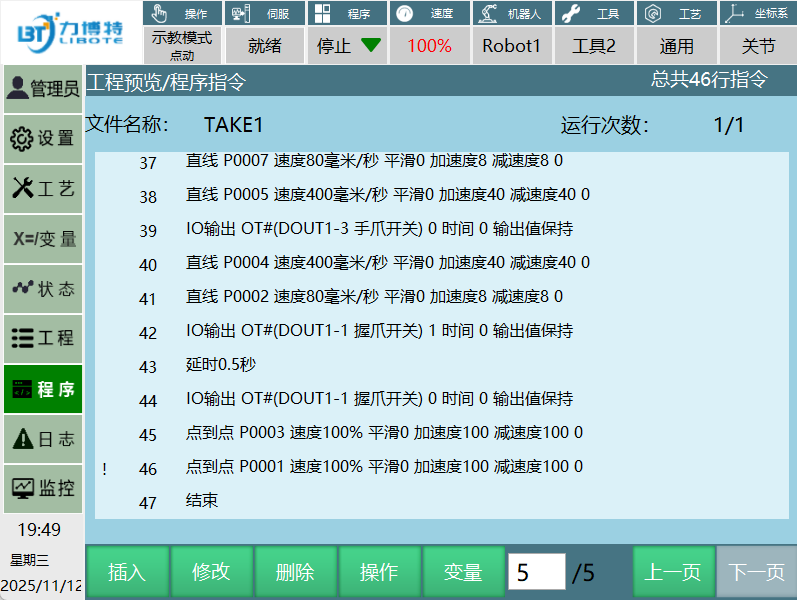Screen dimensions: 797x600
Task: Open the 监控 monitor page
Action: (x=42, y=489)
